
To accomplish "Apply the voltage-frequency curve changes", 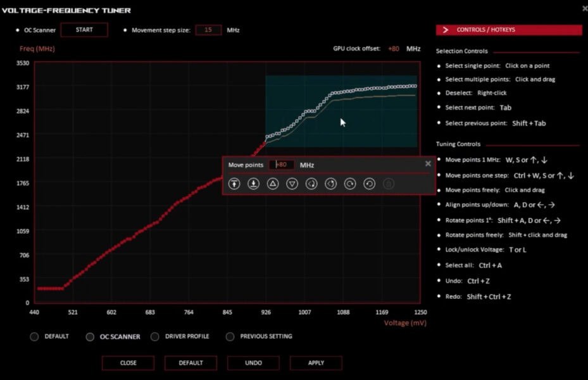I will 316,363.
